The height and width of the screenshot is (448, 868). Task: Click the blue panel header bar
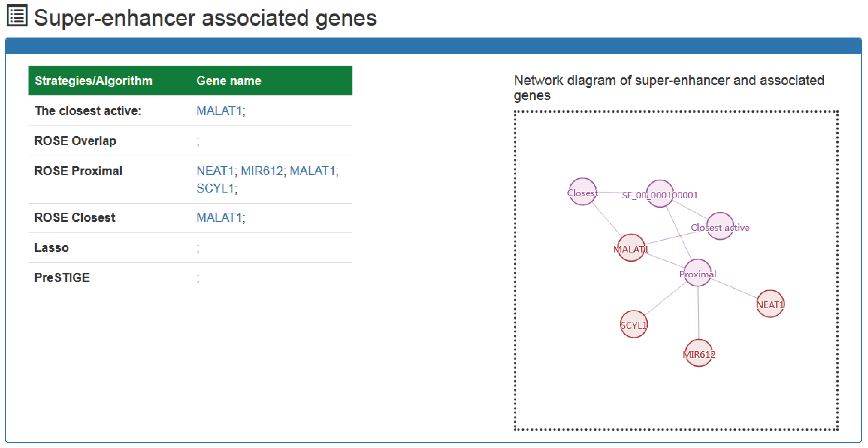coord(433,46)
